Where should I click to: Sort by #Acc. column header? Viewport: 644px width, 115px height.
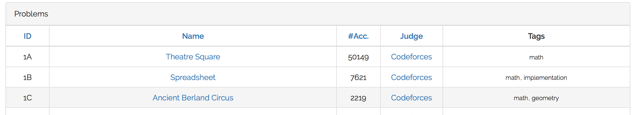358,36
